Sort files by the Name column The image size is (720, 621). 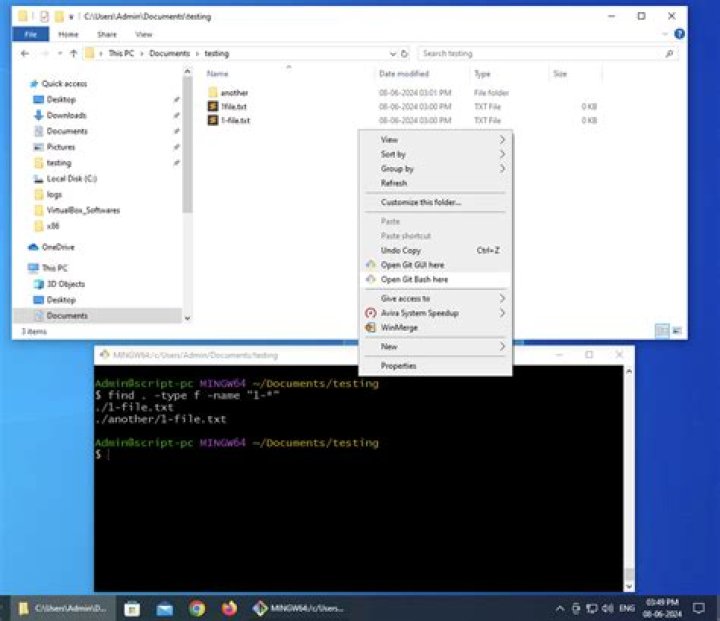218,74
